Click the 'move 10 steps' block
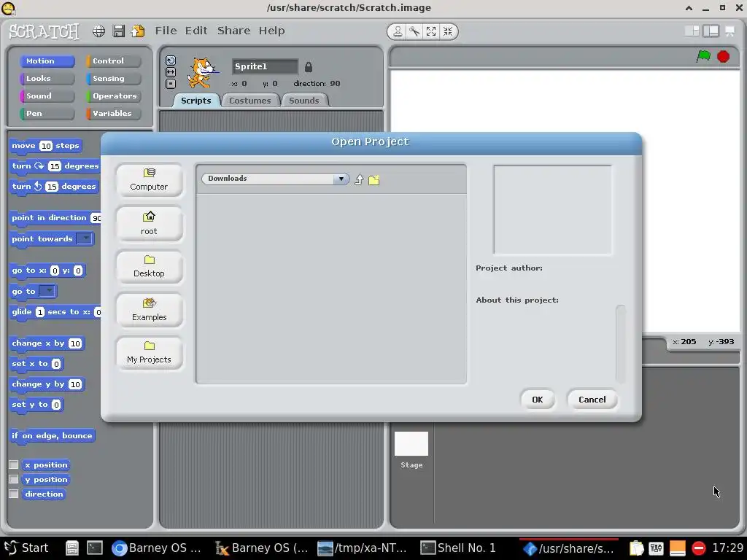 [46, 146]
